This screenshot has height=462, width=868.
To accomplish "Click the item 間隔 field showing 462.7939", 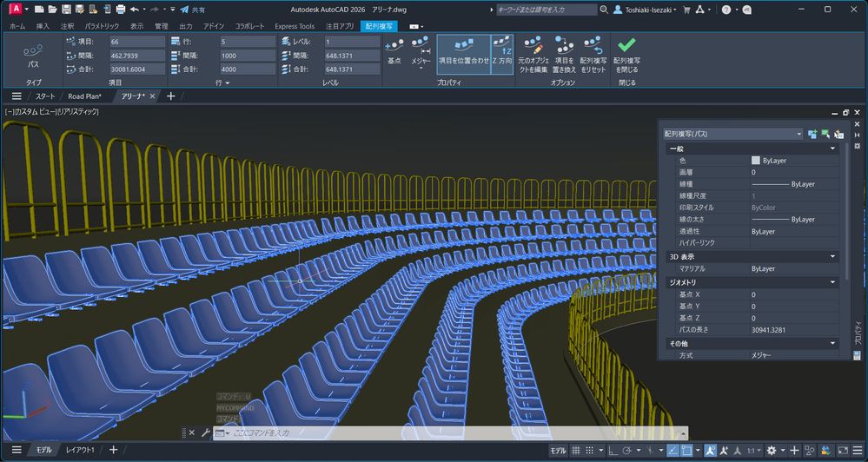I will [136, 56].
